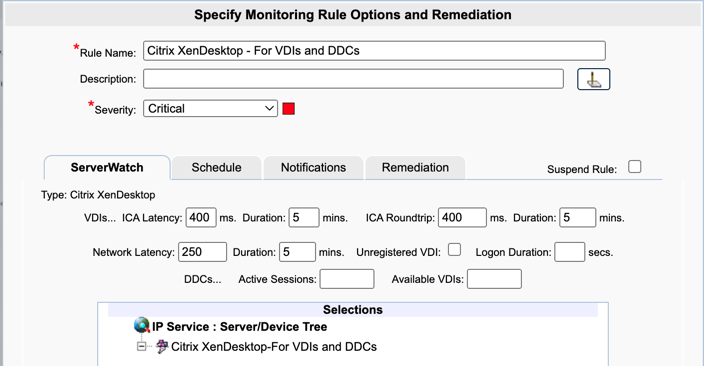This screenshot has width=704, height=366.
Task: Select Citrix XenDesktop-For VDIs and DDCs tree item
Action: coord(274,347)
